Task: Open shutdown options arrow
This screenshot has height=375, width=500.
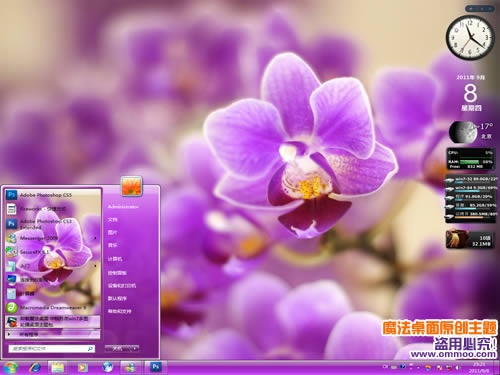Action: click(x=135, y=348)
